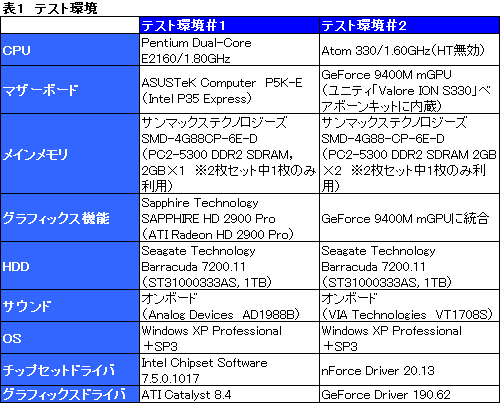Click the 'マザーボード' row header

click(x=70, y=90)
